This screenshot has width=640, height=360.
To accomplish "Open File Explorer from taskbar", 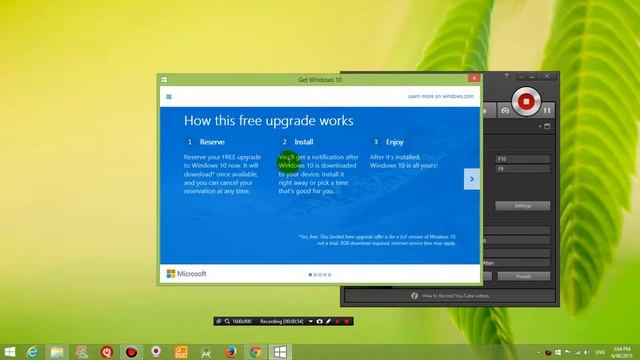I will (x=57, y=352).
